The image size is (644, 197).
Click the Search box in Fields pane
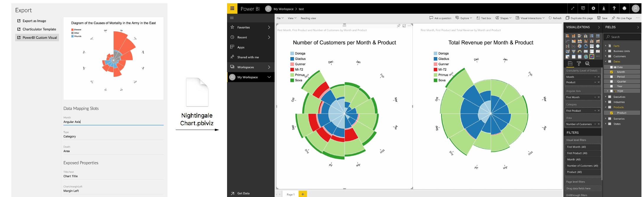622,37
